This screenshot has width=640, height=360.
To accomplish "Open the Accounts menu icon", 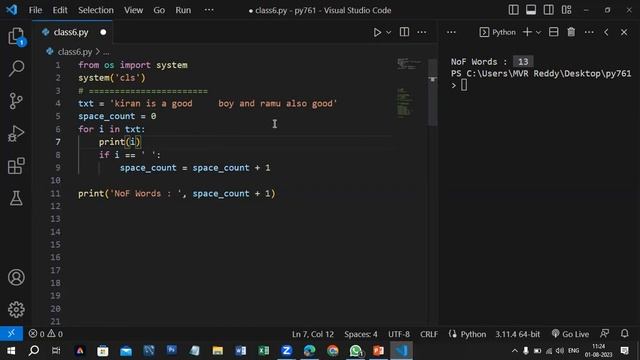I will point(16,278).
